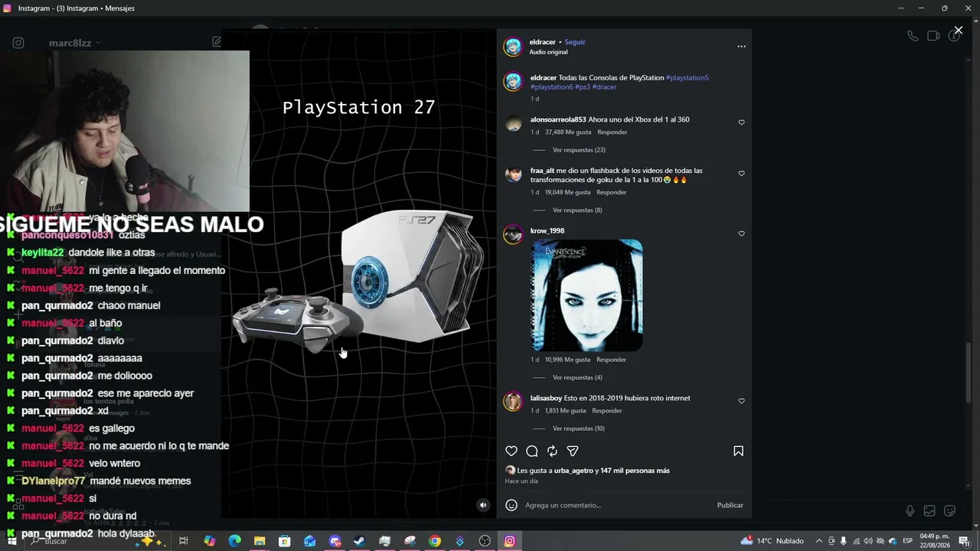
Task: Open Google Chrome from the taskbar
Action: point(435,541)
